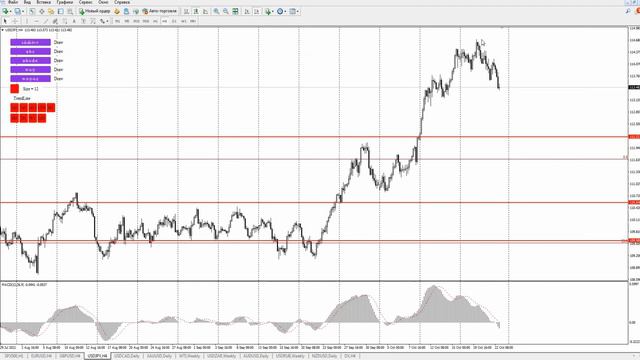Zoom in on the chart

(216, 11)
